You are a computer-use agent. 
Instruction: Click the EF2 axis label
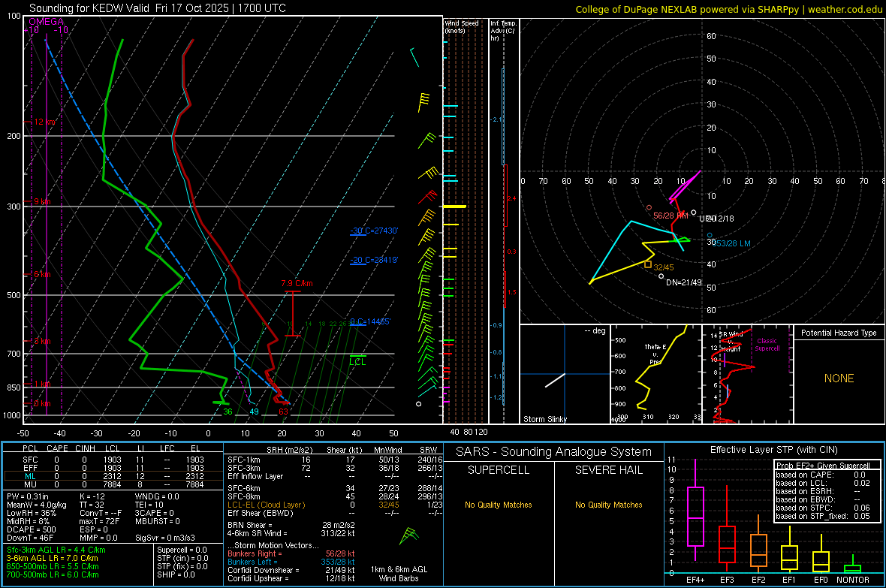tap(758, 580)
